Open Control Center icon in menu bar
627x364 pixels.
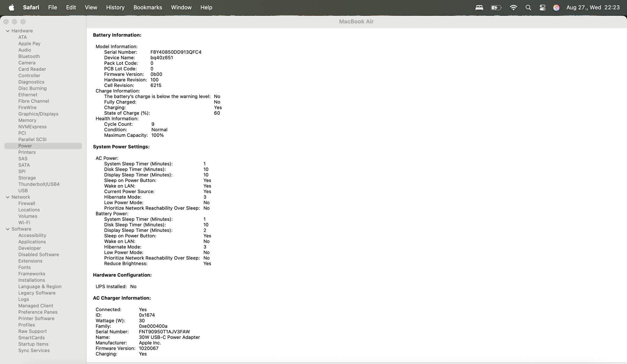click(542, 7)
